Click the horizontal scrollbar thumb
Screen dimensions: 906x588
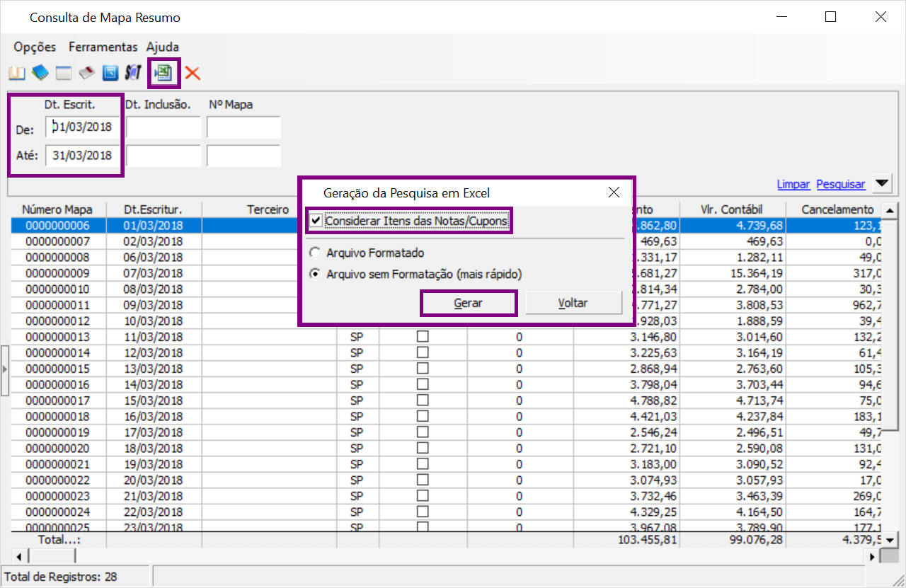pos(51,556)
